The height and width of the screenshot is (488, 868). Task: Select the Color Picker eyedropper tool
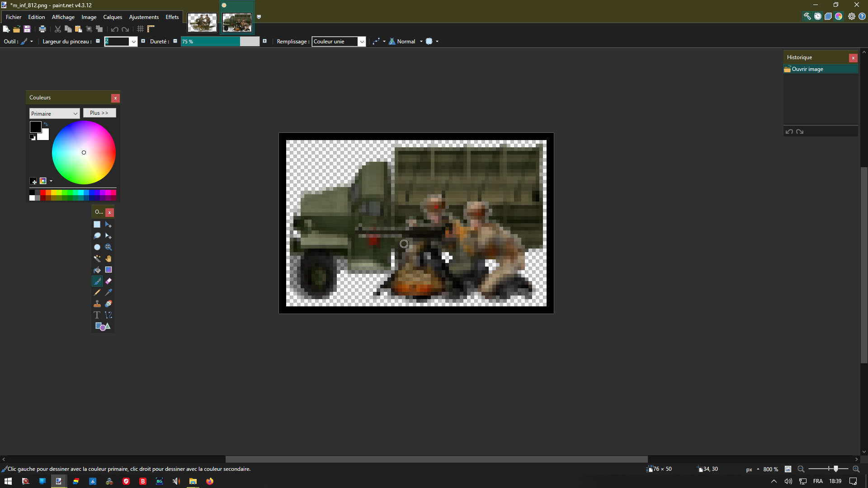[x=108, y=292]
